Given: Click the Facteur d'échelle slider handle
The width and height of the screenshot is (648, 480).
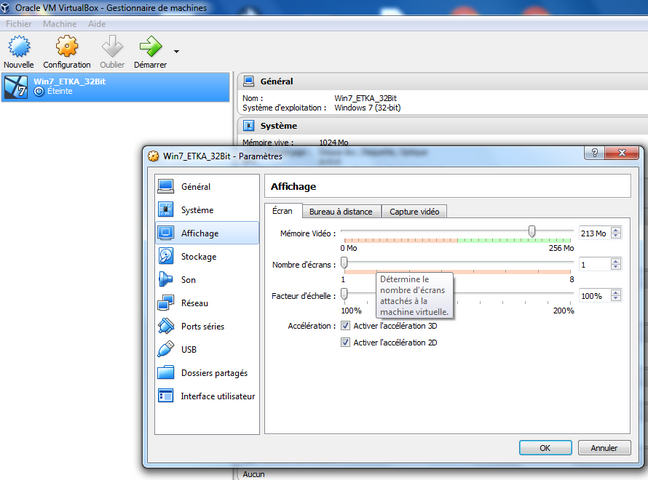Looking at the screenshot, I should coord(344,294).
